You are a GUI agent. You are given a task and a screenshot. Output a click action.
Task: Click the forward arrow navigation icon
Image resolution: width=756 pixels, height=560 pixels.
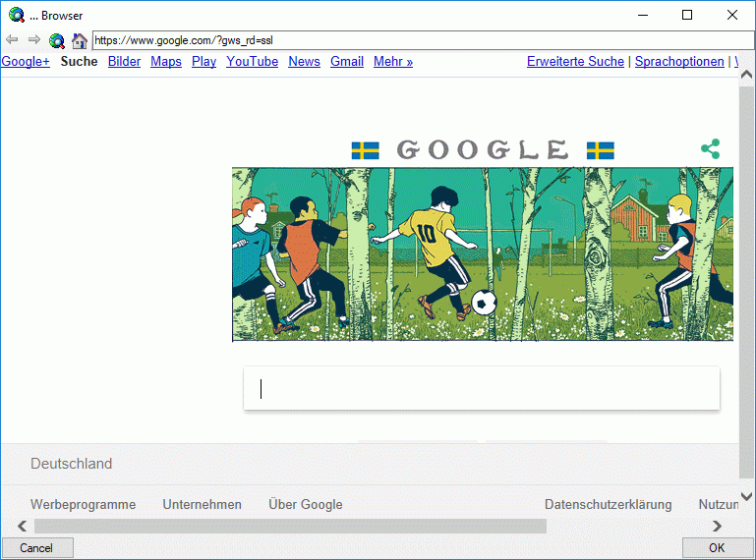[33, 40]
